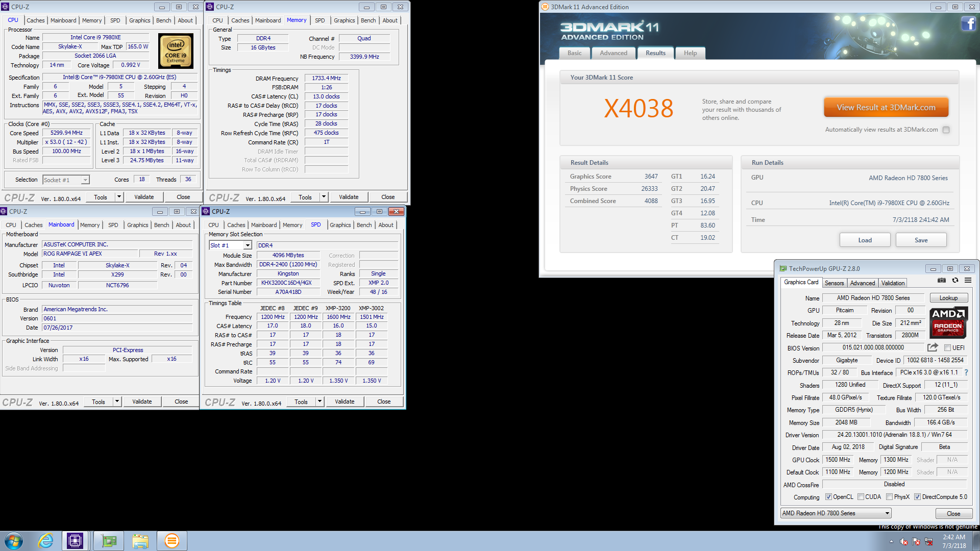Viewport: 980px width, 551px height.
Task: Open Graphics tab in CPU-Z Mainboard window
Action: (x=137, y=225)
